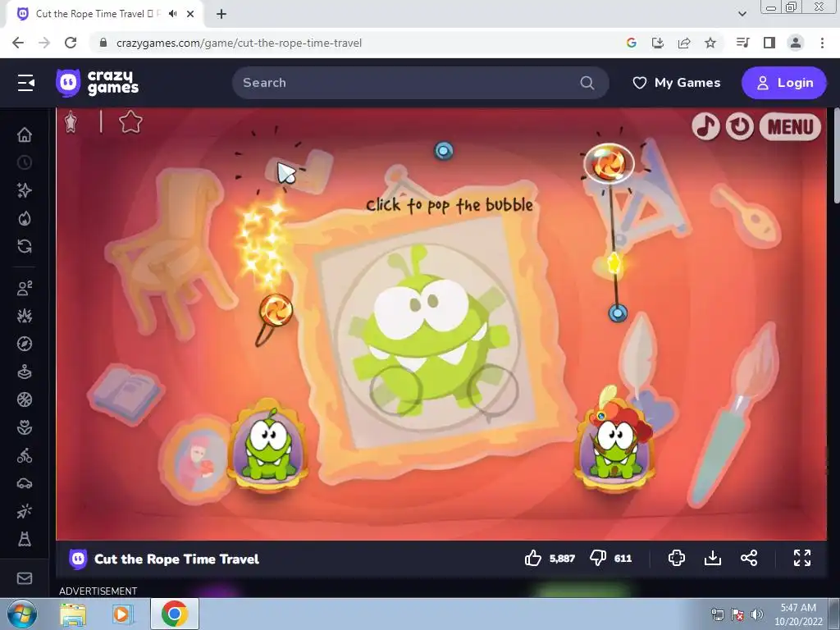Mute the tab via speaker icon

coord(172,14)
